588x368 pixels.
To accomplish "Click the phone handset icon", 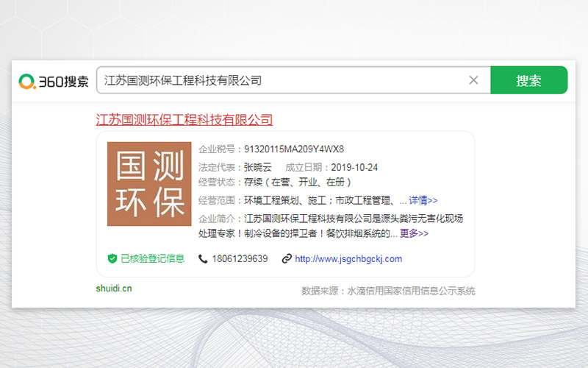I will click(203, 259).
